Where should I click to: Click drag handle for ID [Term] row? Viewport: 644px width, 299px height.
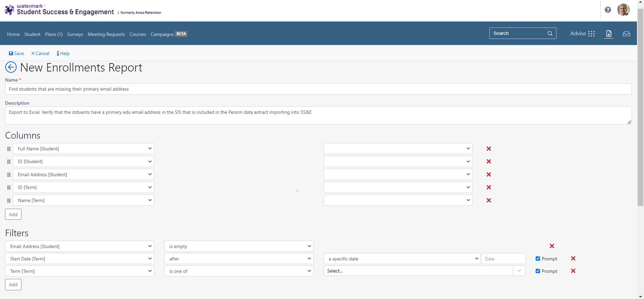tap(9, 188)
